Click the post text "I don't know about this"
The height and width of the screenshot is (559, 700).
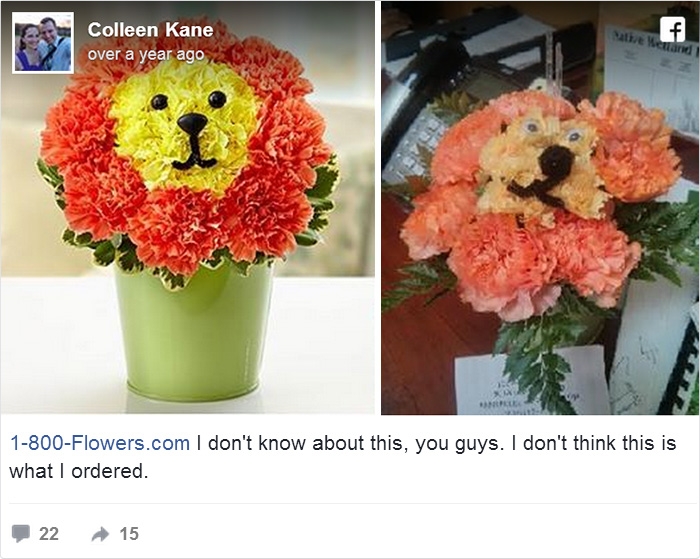coord(300,443)
